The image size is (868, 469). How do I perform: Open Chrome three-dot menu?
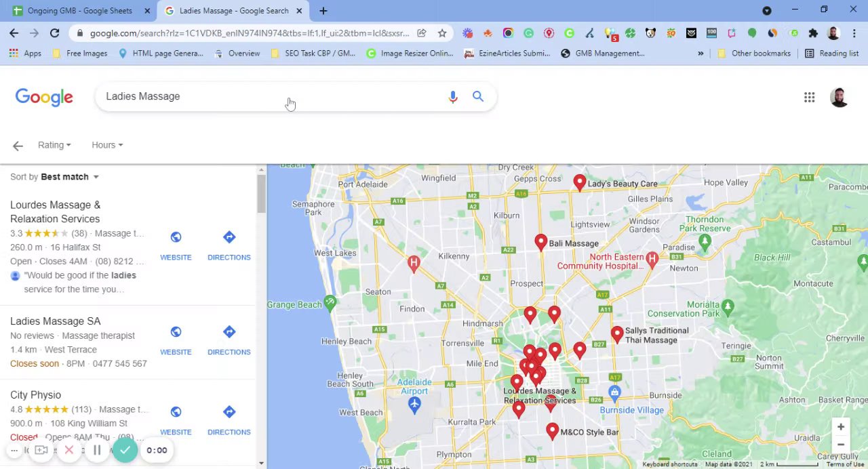click(854, 33)
